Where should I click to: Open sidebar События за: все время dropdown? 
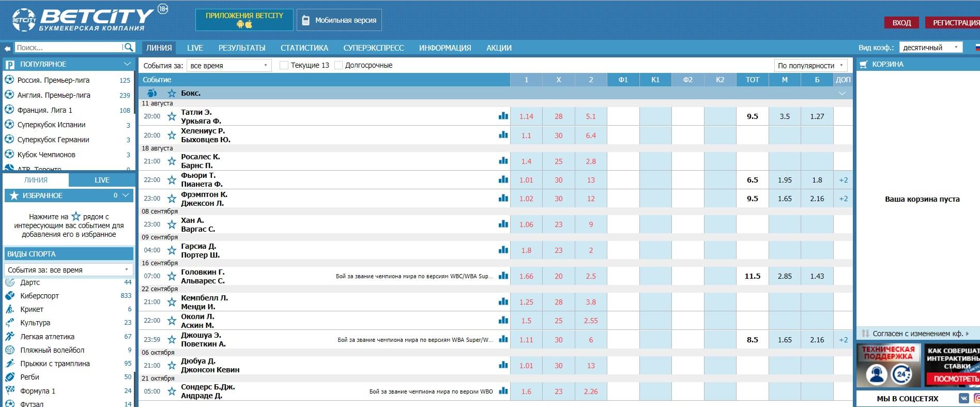pos(69,270)
